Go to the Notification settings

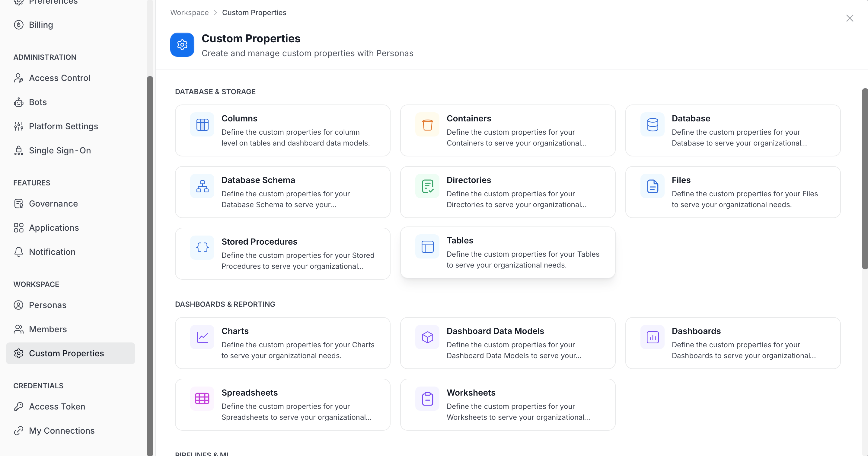pyautogui.click(x=71, y=252)
